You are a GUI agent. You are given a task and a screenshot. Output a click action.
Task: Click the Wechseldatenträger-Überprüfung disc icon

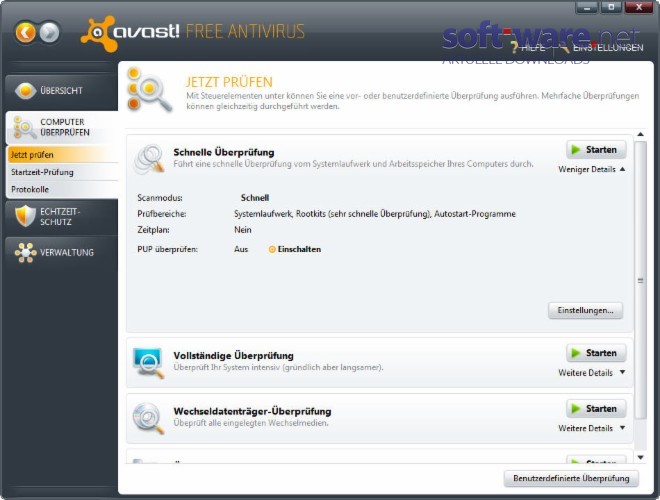tap(148, 418)
